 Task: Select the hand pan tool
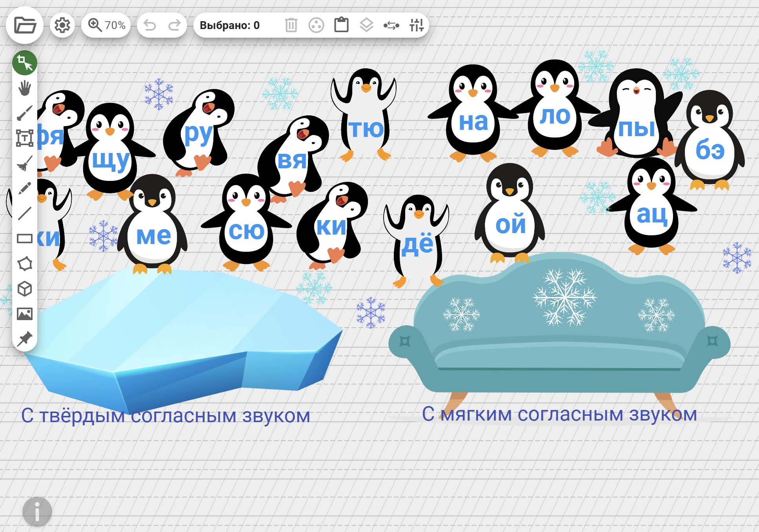click(x=25, y=88)
